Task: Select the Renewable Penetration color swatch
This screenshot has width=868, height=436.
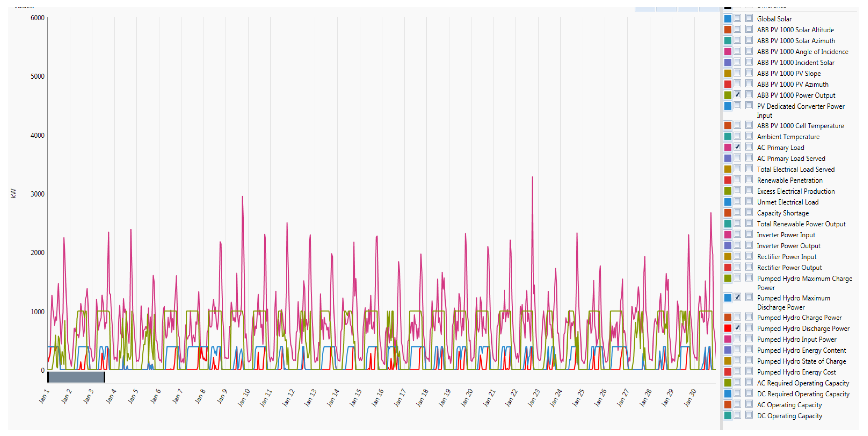Action: pyautogui.click(x=728, y=180)
